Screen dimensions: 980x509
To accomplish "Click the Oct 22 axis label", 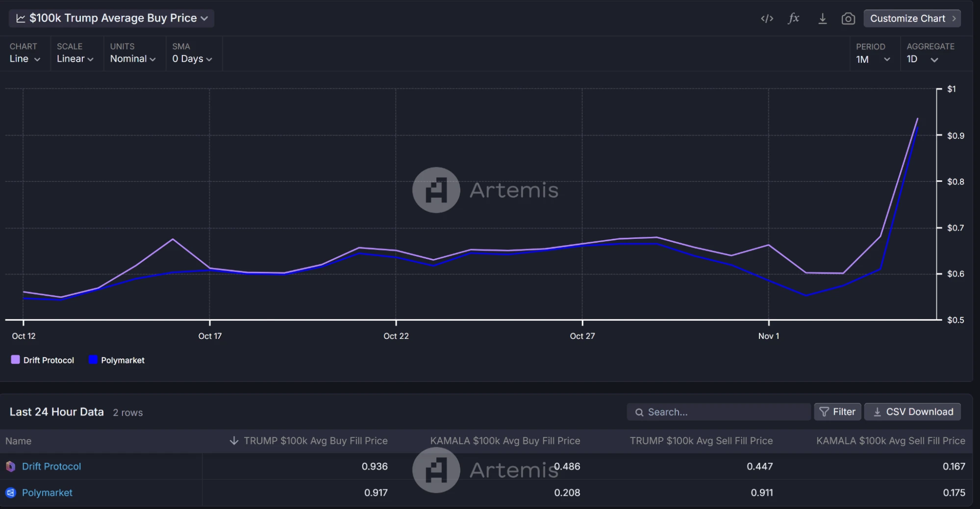I will click(396, 336).
